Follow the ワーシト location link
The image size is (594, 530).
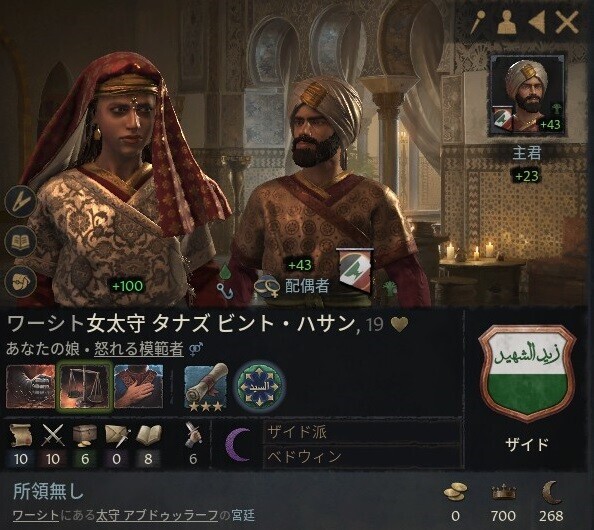pos(36,516)
